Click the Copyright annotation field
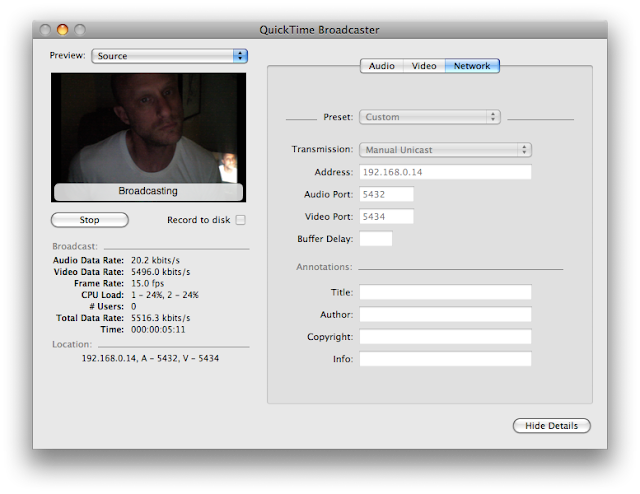 point(445,337)
